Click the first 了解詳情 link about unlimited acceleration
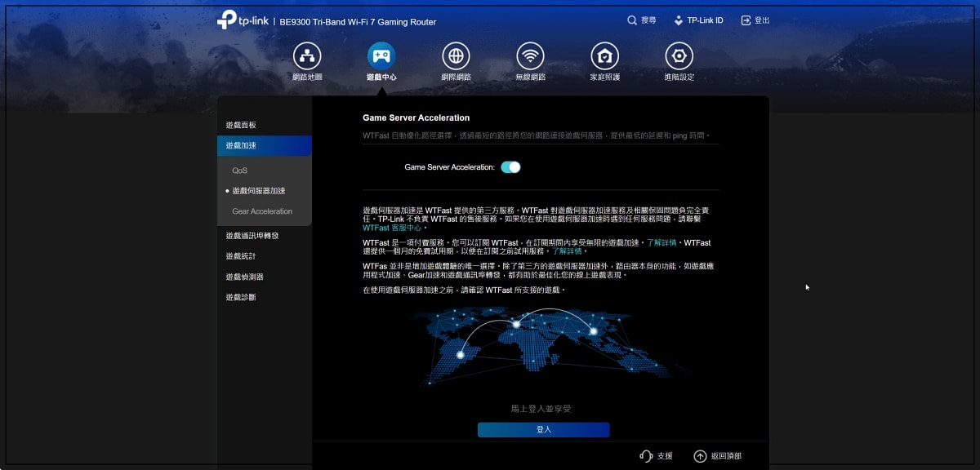 [x=661, y=243]
